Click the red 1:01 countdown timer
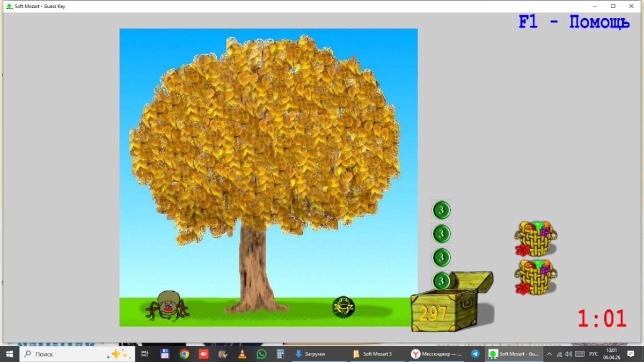 click(602, 319)
